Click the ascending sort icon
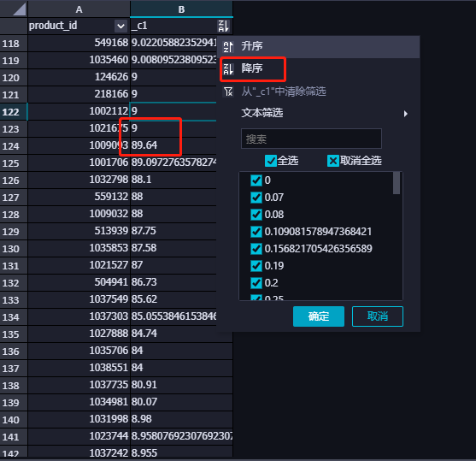Screen dimensions: 476x461 click(228, 47)
